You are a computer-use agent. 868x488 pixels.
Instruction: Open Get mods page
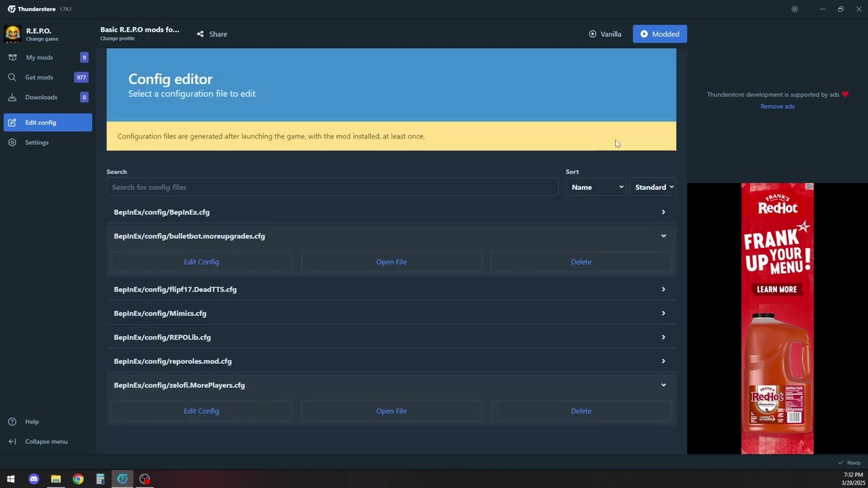tap(47, 77)
